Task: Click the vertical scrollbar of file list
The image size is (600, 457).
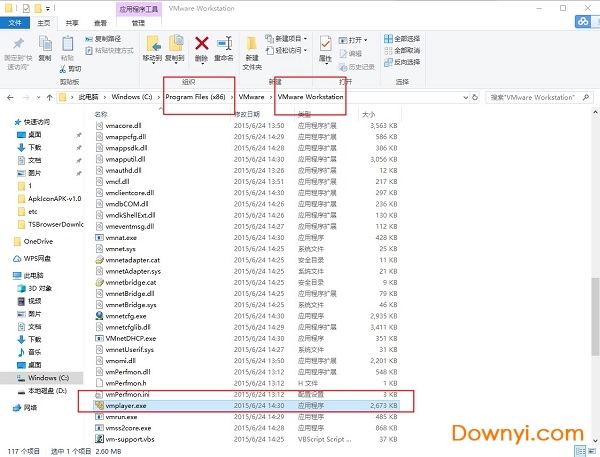Action: [595, 317]
